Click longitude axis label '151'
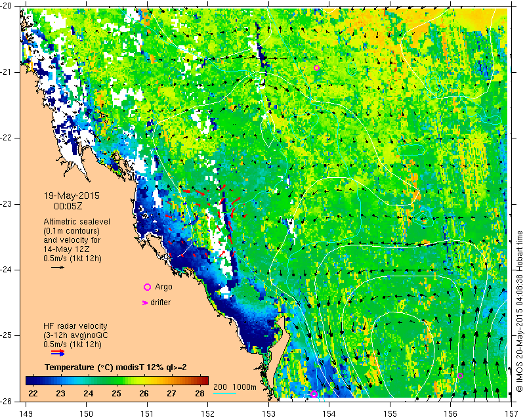The width and height of the screenshot is (525, 420). tap(147, 414)
